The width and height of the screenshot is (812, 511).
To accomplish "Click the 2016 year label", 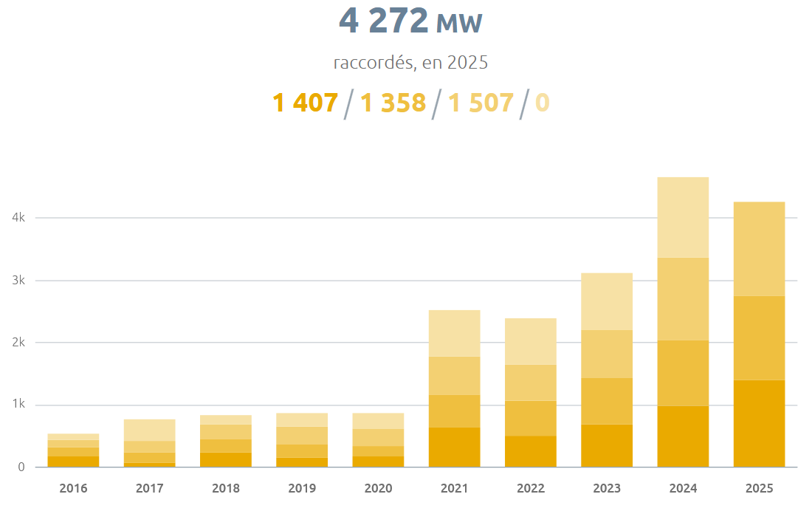I will (72, 488).
